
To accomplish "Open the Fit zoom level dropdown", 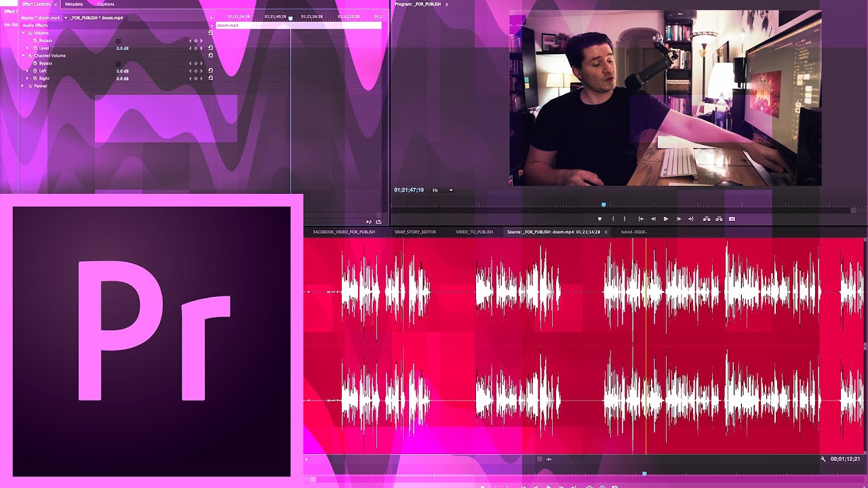I will [x=443, y=190].
